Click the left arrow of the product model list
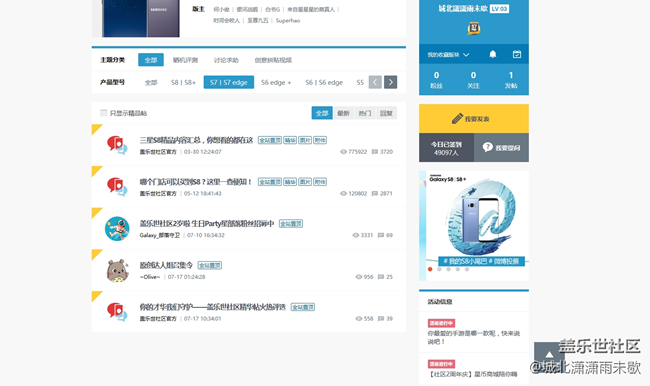This screenshot has width=650, height=386. click(x=375, y=82)
